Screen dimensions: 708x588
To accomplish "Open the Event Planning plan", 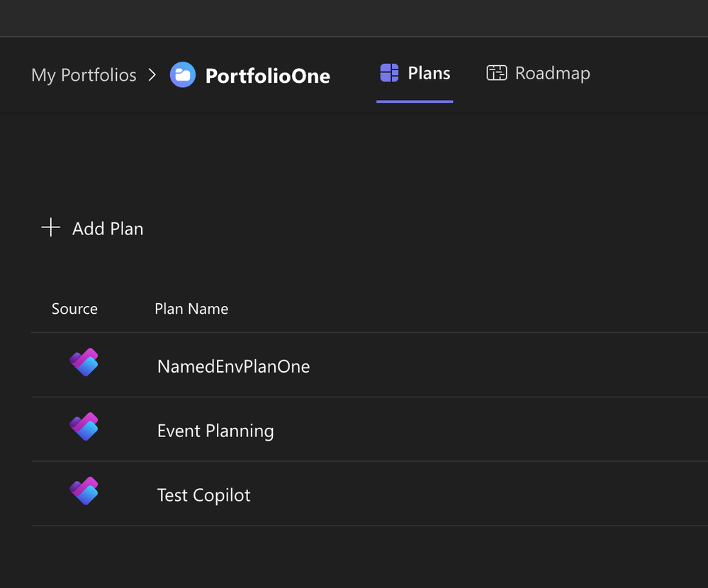I will pos(215,431).
